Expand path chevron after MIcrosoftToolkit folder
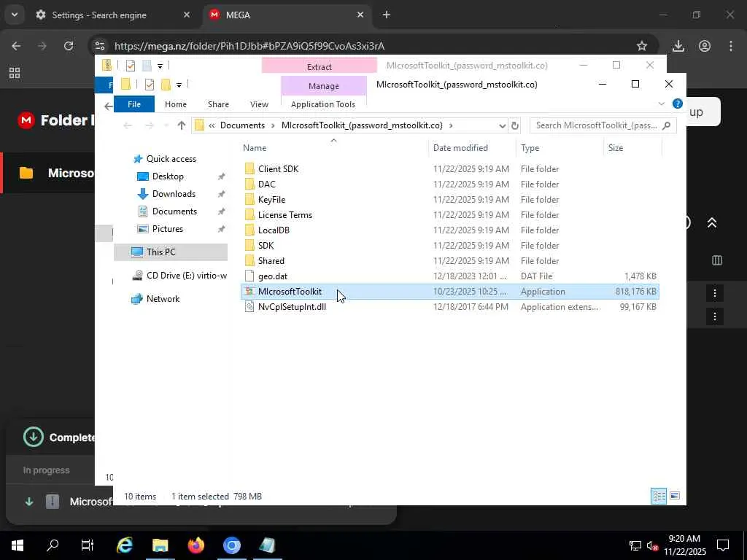The height and width of the screenshot is (560, 747). point(451,125)
